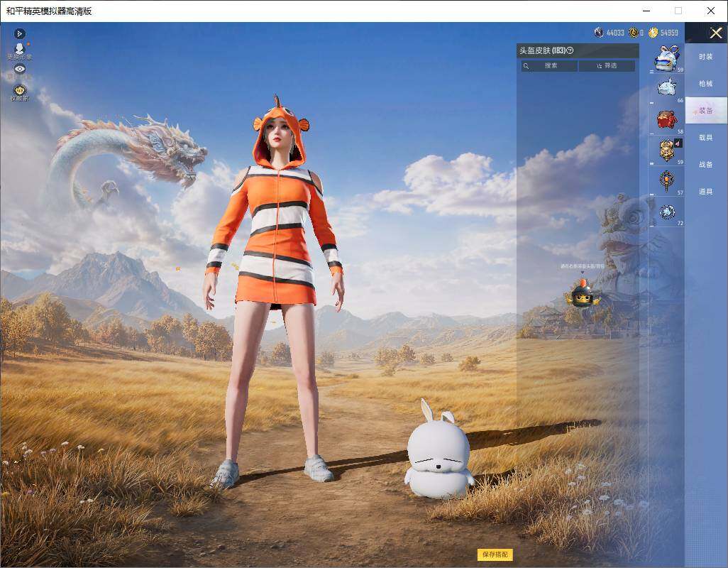Viewport: 728px width, 568px height.
Task: Select the round scepter item numbered 57
Action: click(667, 180)
